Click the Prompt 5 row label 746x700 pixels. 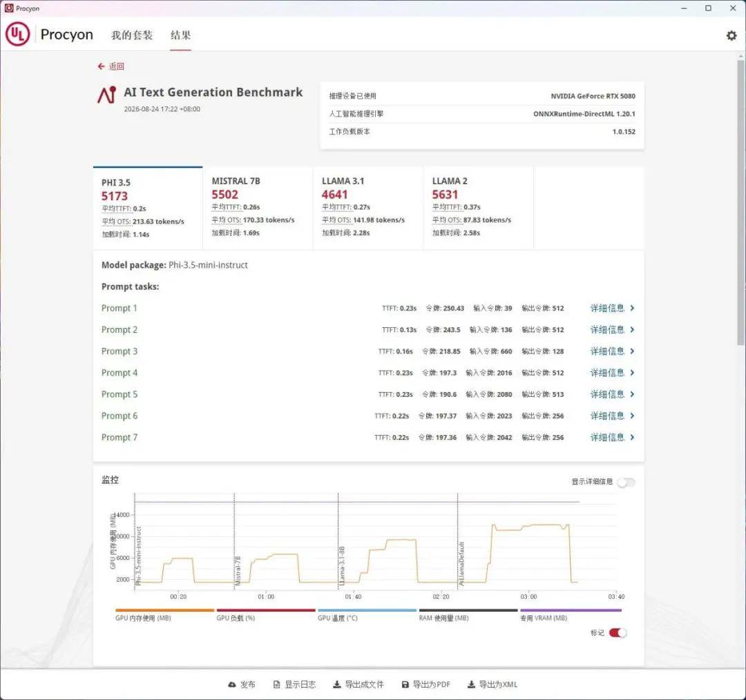[x=119, y=394]
